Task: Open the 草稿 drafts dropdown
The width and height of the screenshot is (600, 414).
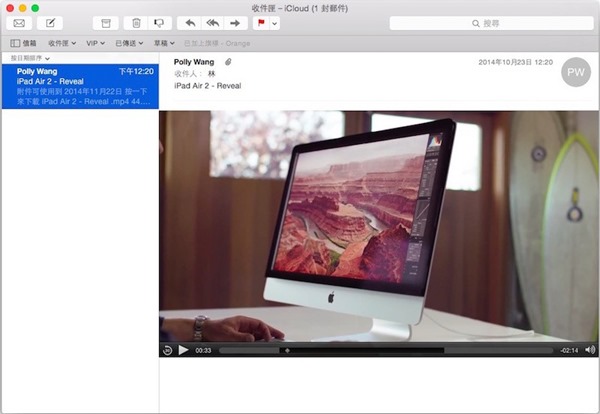Action: 164,43
